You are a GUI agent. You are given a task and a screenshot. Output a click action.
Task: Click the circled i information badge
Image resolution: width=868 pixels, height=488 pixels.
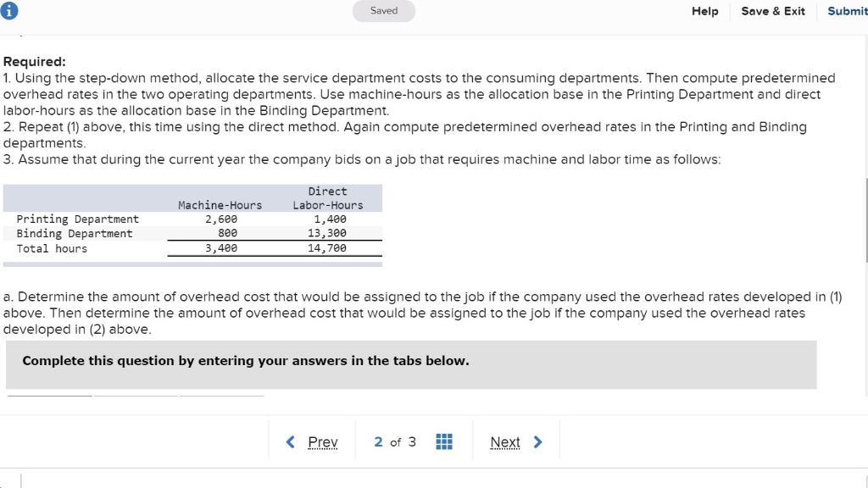coord(8,11)
